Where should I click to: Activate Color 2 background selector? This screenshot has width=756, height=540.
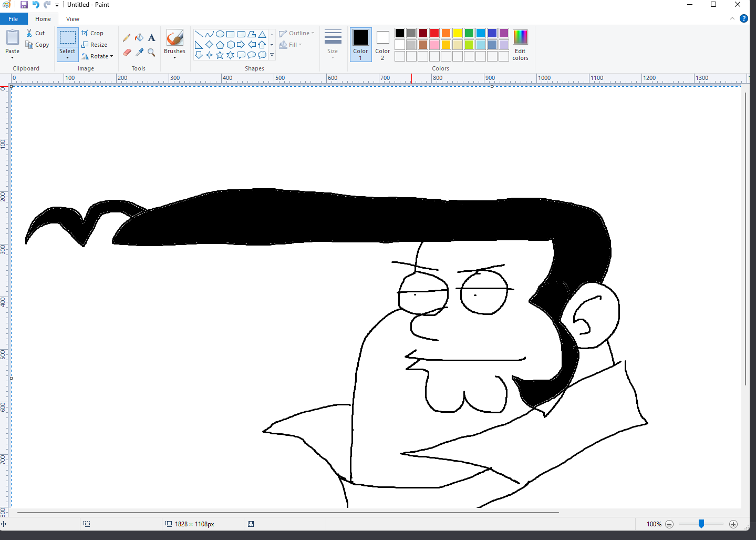(x=382, y=45)
